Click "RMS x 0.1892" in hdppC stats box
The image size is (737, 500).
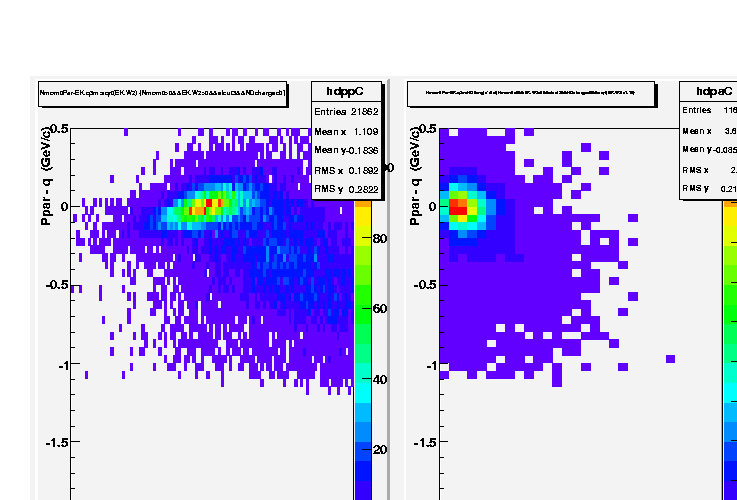pos(346,170)
